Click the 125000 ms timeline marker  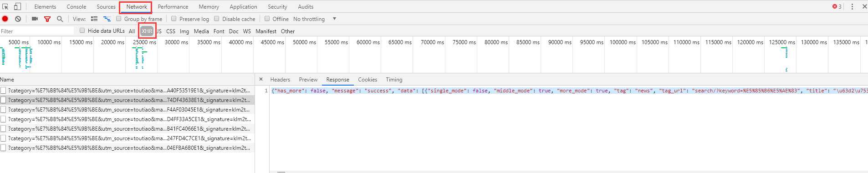(x=782, y=42)
